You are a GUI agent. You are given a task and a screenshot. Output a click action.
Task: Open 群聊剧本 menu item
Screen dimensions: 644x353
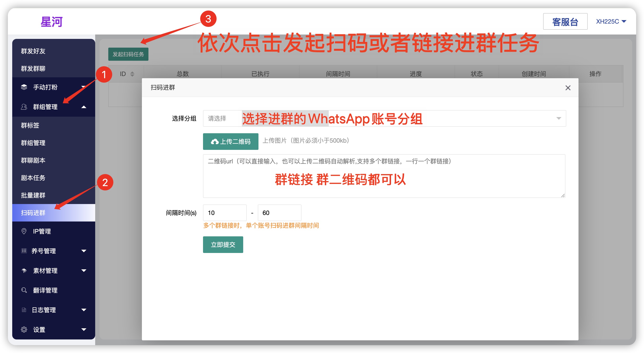point(33,160)
